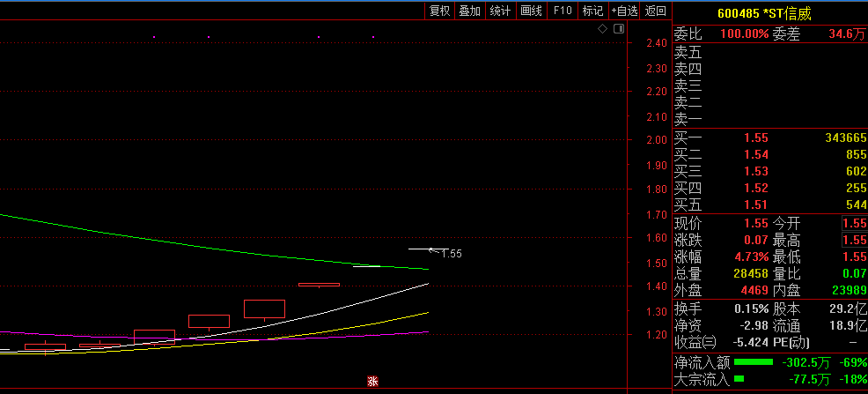Click the 卖一 row label
Screen dimensions: 868x394
[688, 119]
